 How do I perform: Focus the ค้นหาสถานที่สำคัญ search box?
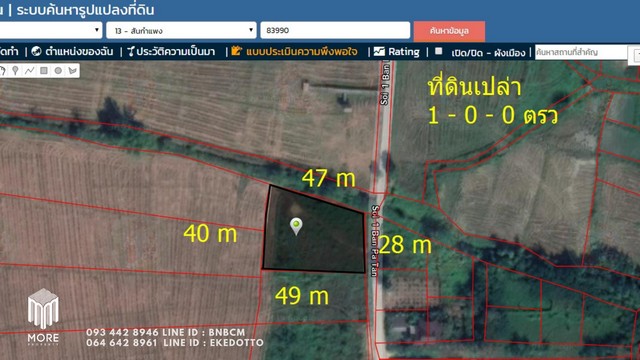[581, 52]
